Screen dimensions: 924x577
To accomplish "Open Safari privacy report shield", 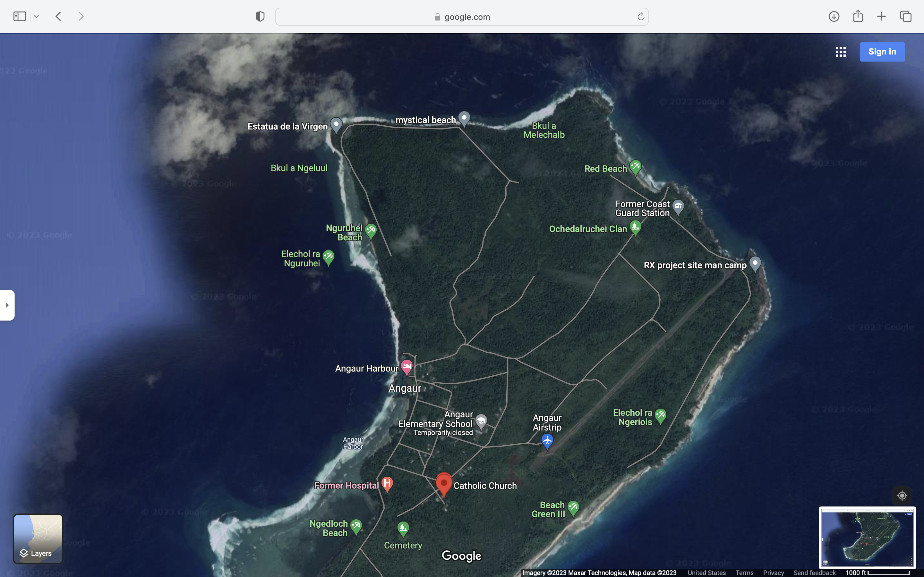I will [x=260, y=16].
